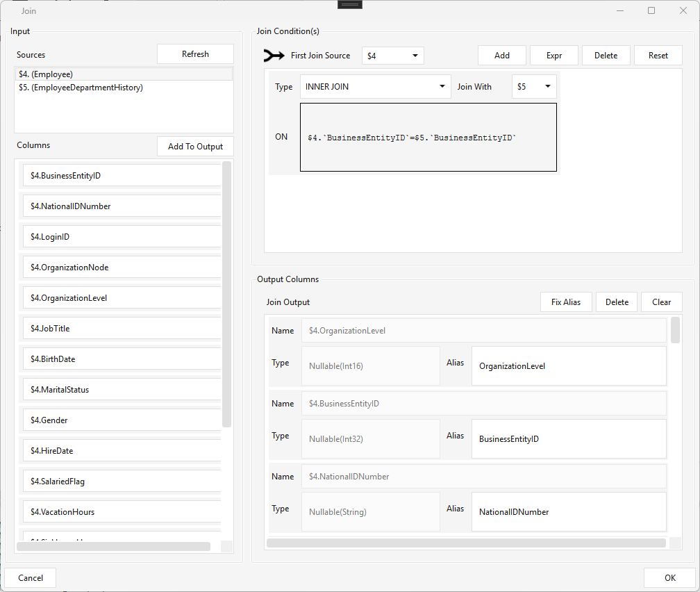Viewport: 700px width, 592px height.
Task: Click the Join Output vertical scrollbar
Action: 675,330
